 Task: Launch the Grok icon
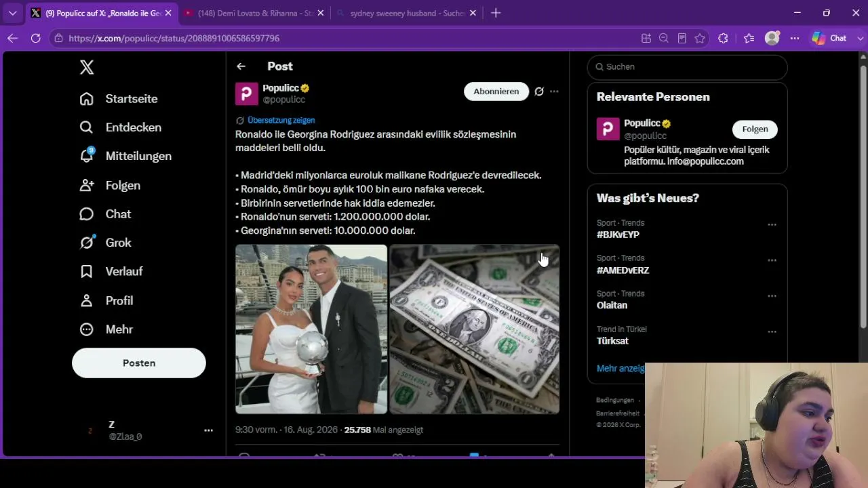coord(87,243)
